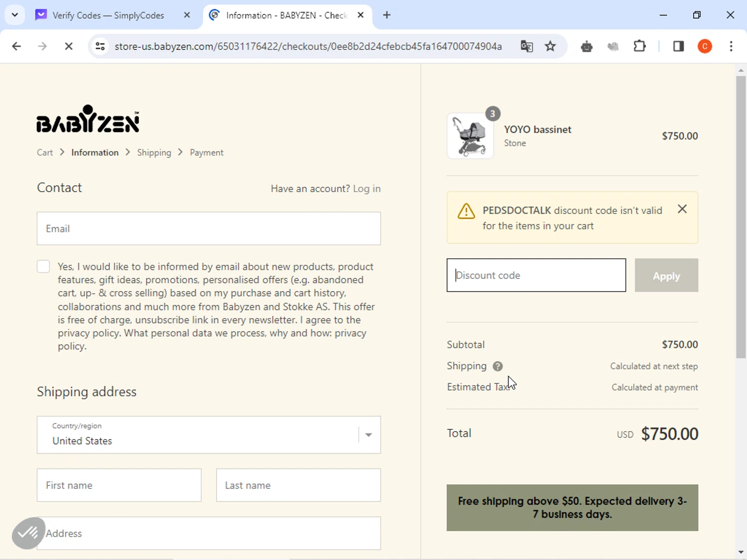This screenshot has width=747, height=560.
Task: Click the Shipping address heading
Action: coord(87,392)
